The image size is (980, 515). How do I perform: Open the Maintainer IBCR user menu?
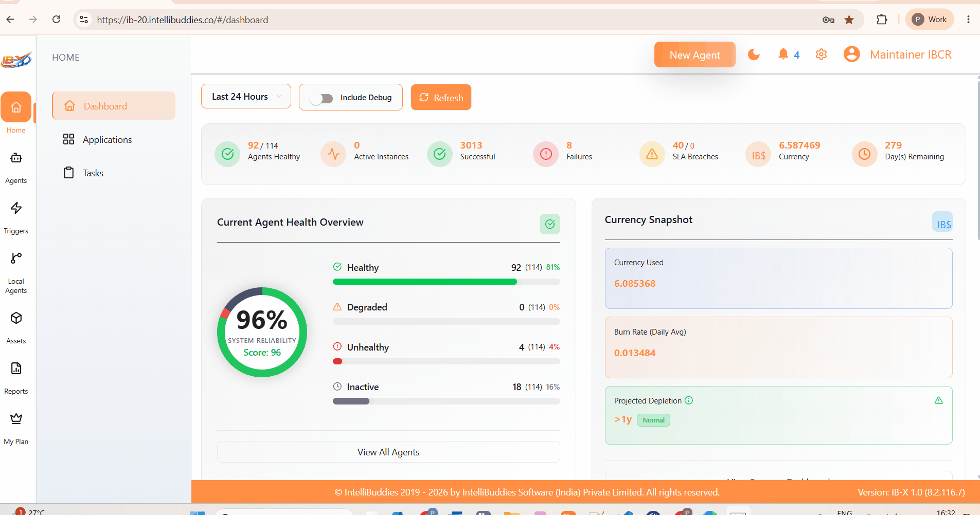[897, 54]
